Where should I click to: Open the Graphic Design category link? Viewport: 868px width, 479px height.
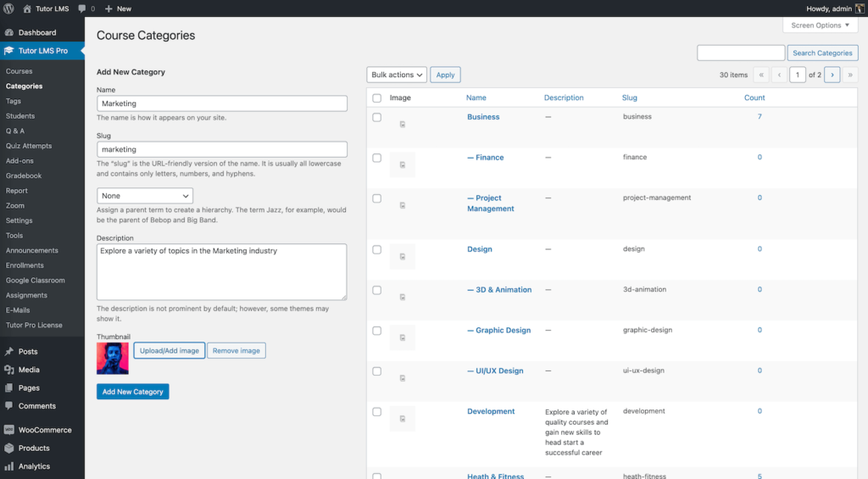(x=498, y=330)
